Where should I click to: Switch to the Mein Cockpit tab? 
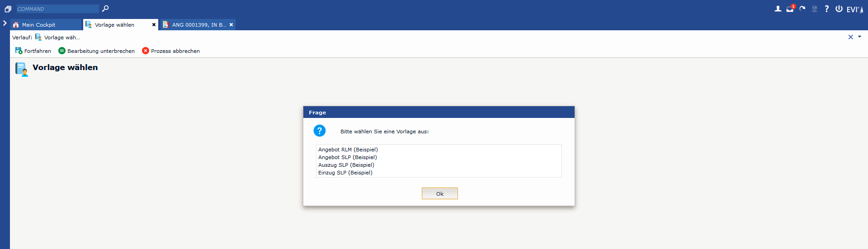(x=38, y=25)
